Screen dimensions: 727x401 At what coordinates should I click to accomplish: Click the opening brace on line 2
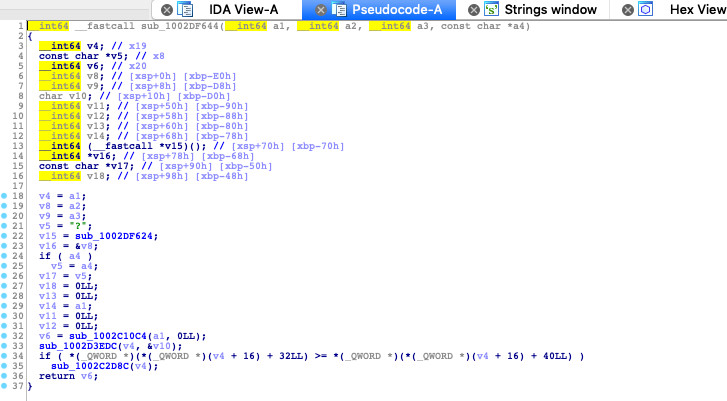[x=30, y=36]
